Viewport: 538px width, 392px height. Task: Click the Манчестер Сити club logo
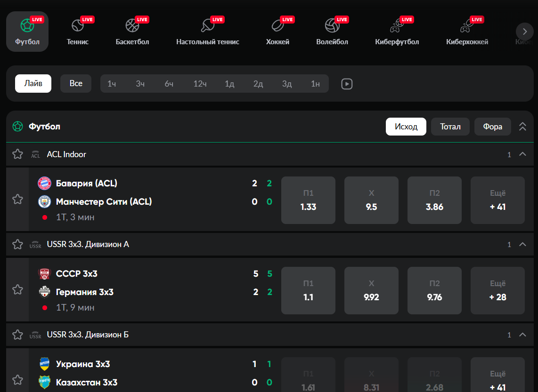coord(44,202)
